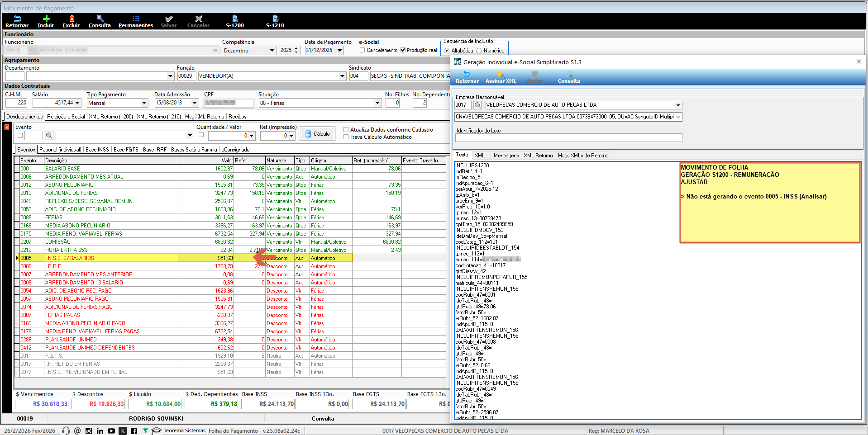This screenshot has height=435, width=868.
Task: Expand the Competência month dropdown
Action: 272,51
